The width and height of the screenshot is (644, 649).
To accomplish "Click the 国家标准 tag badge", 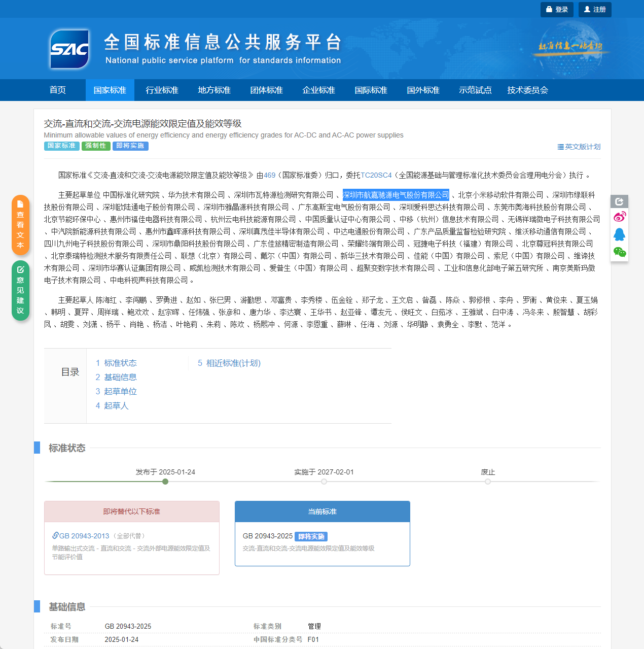I will coord(61,146).
